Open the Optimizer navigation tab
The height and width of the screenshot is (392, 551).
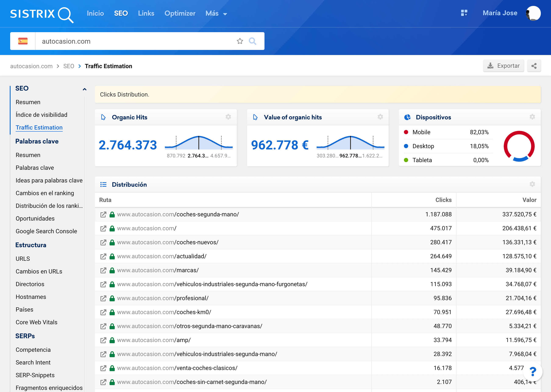point(180,14)
